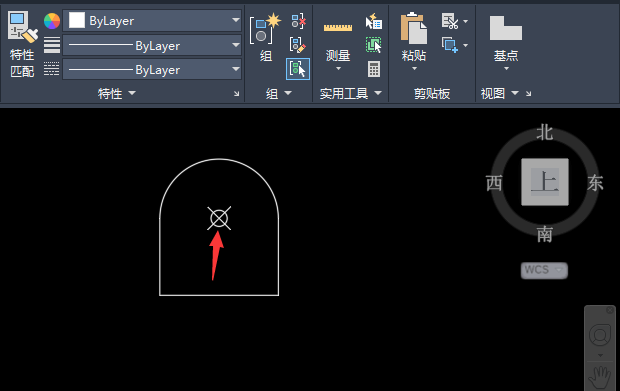
Task: Click the object color wheel icon
Action: point(52,21)
